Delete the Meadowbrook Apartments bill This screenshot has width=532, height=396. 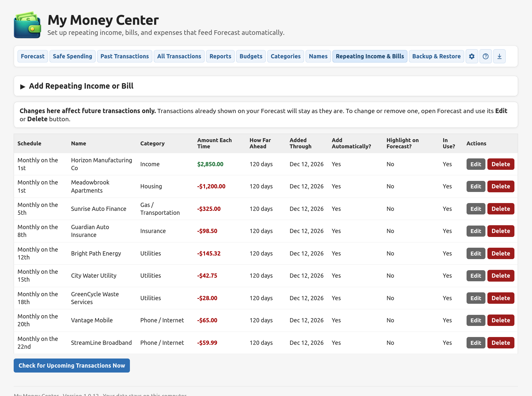tap(501, 186)
